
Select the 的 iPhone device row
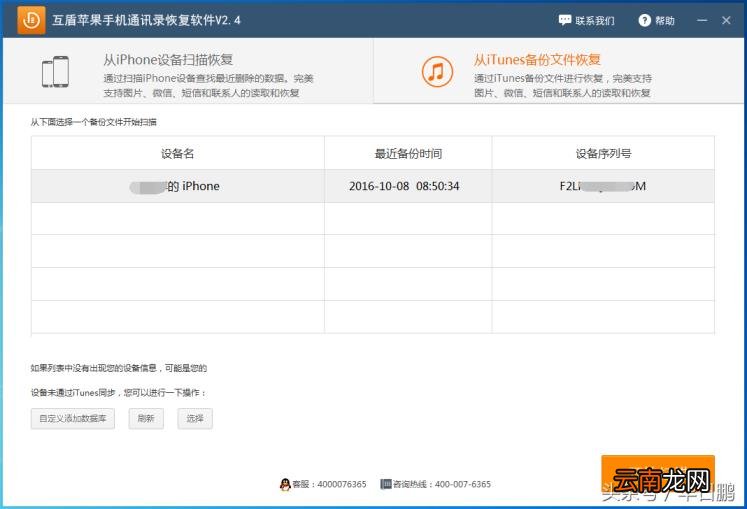coord(373,186)
